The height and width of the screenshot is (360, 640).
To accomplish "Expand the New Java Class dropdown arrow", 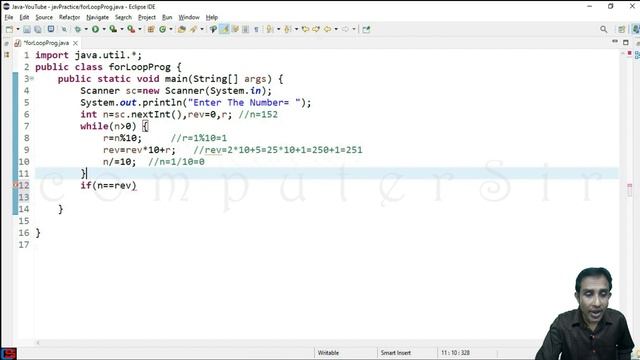I will 171,29.
